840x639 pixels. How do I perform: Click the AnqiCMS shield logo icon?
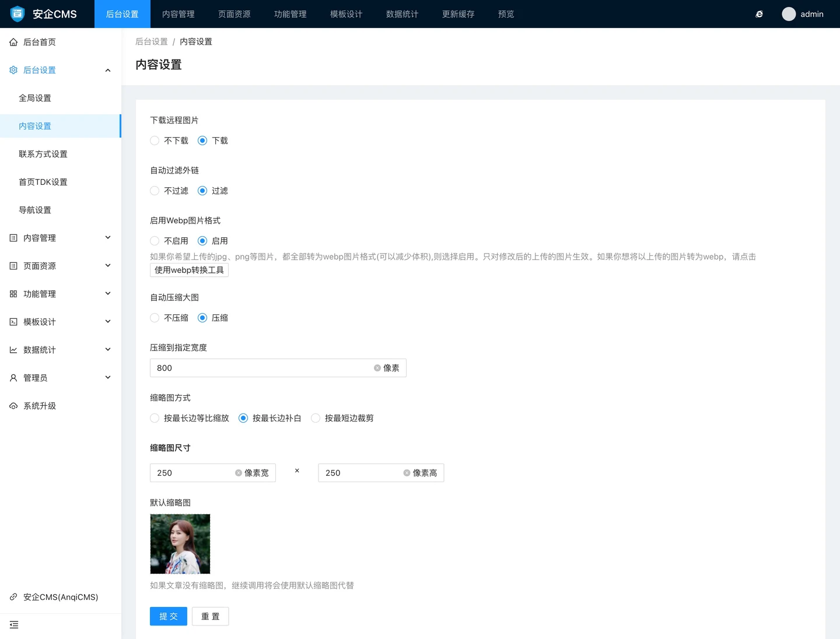tap(17, 14)
